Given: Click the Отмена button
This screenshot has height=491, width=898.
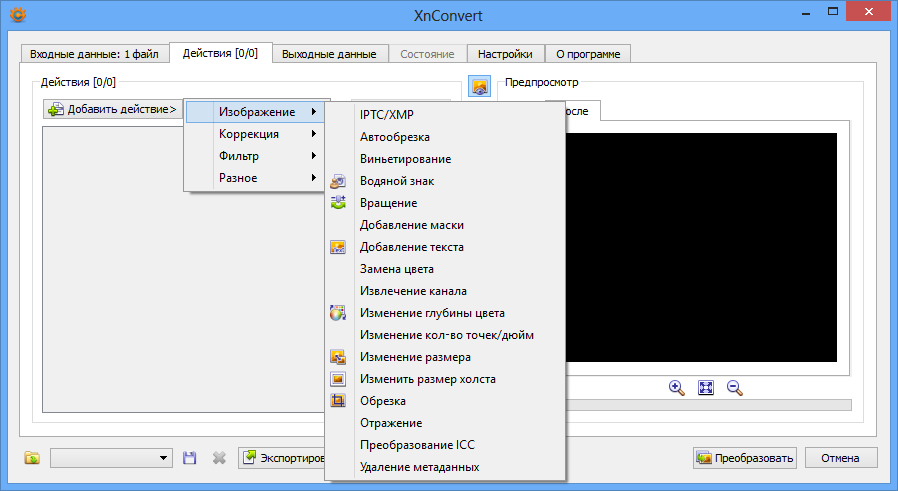Looking at the screenshot, I should pyautogui.click(x=840, y=458).
